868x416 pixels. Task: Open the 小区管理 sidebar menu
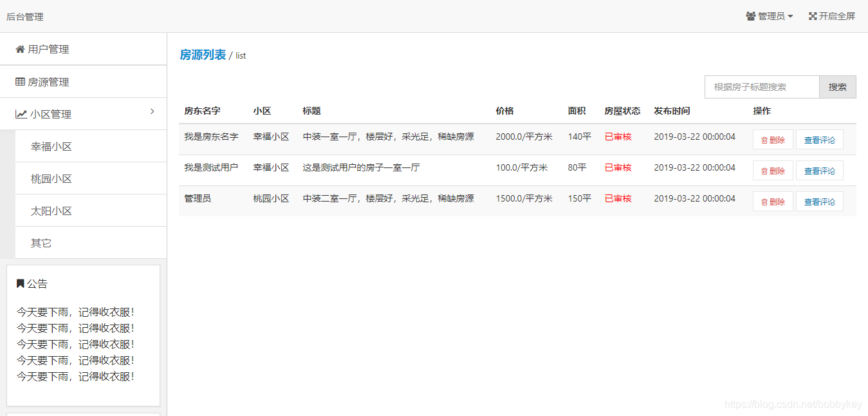point(84,114)
